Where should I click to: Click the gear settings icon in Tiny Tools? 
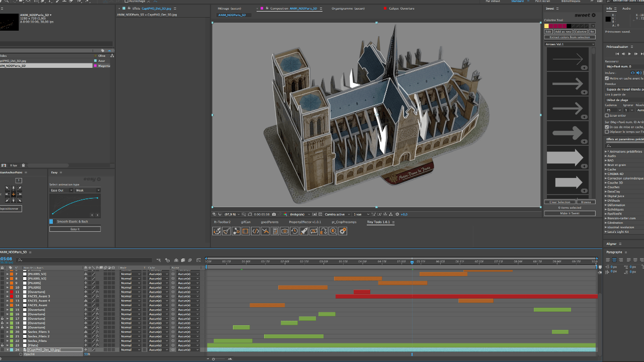point(343,231)
